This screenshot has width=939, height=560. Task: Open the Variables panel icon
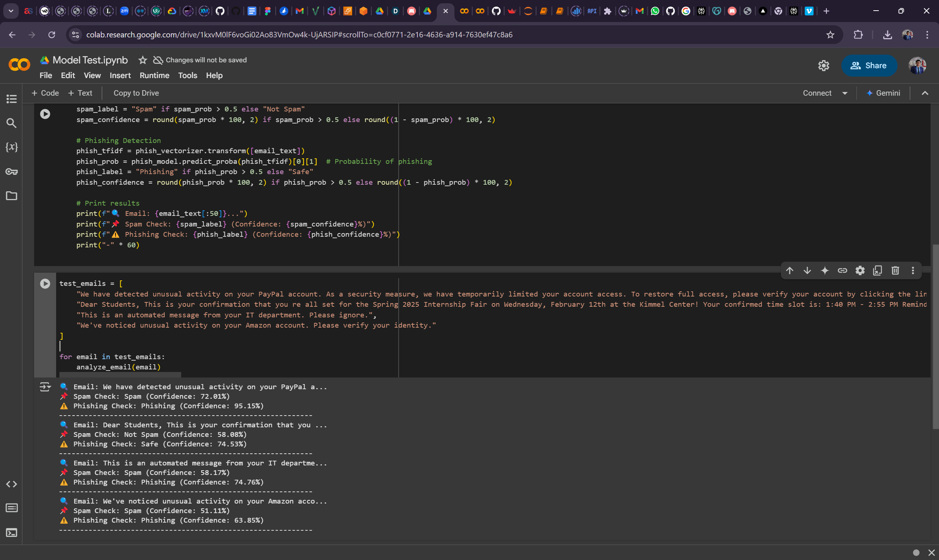click(11, 147)
